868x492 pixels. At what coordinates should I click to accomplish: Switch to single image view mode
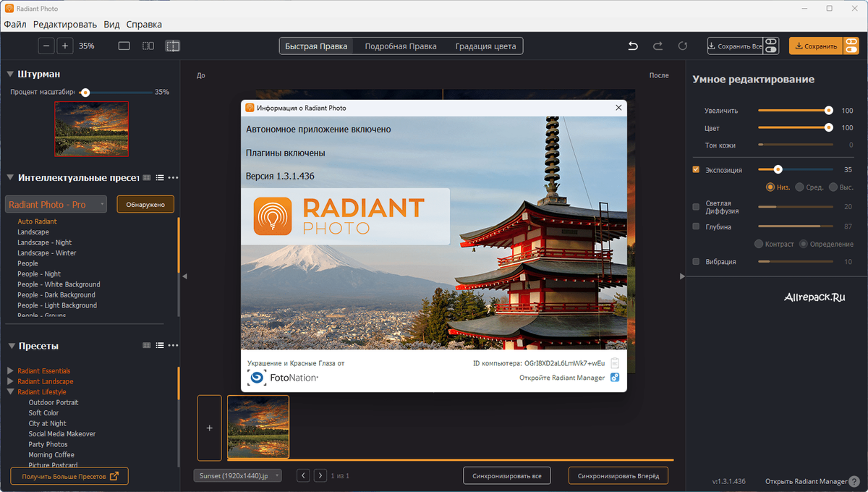(124, 46)
